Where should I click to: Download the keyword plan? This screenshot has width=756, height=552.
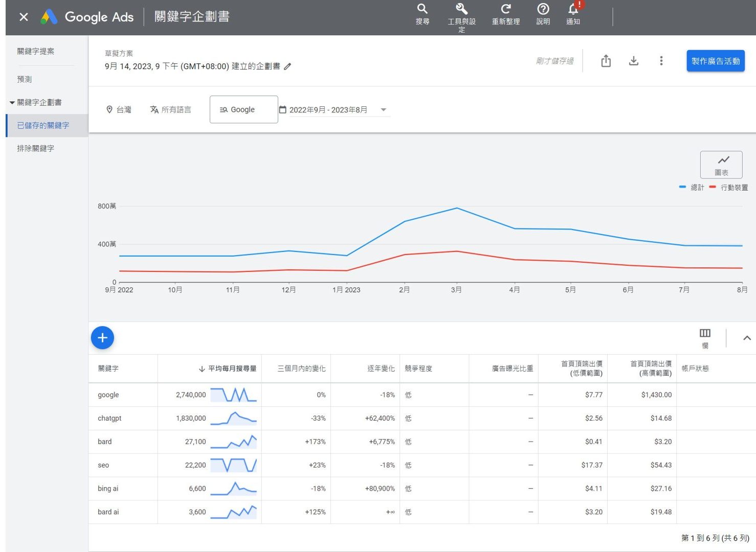coord(633,61)
